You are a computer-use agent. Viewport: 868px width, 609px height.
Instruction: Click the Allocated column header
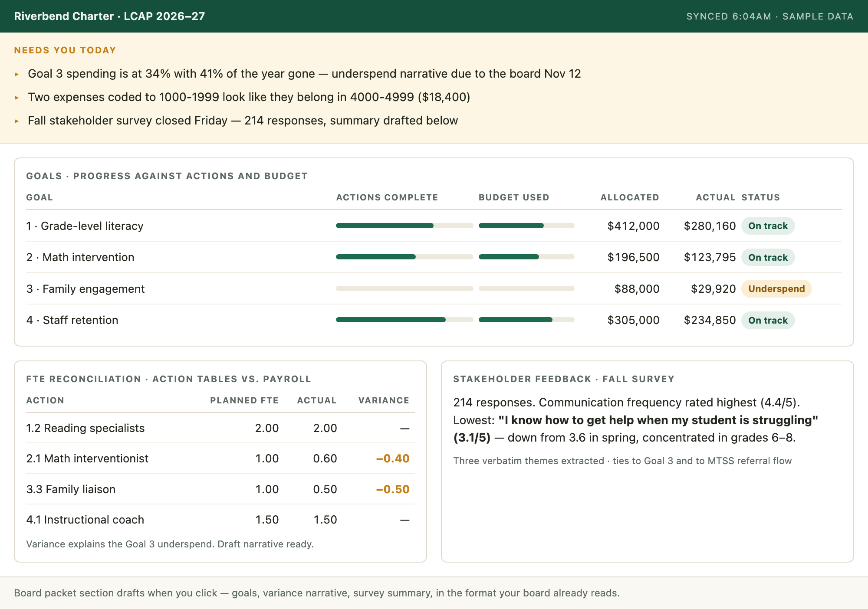pos(630,197)
